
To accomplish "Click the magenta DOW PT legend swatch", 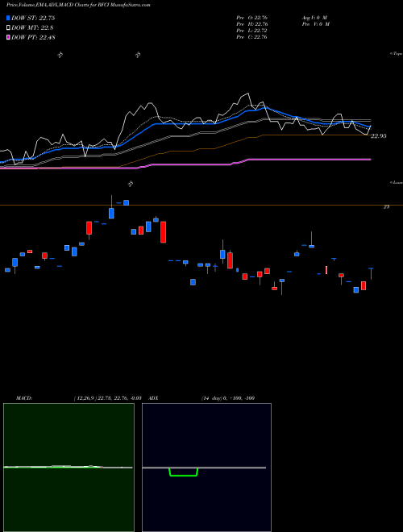I will pyautogui.click(x=8, y=37).
